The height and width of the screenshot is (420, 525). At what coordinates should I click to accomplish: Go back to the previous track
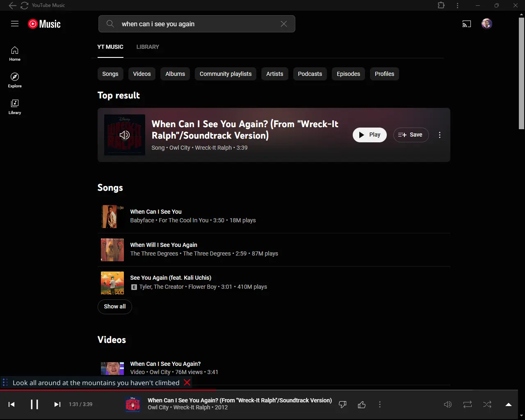point(11,404)
